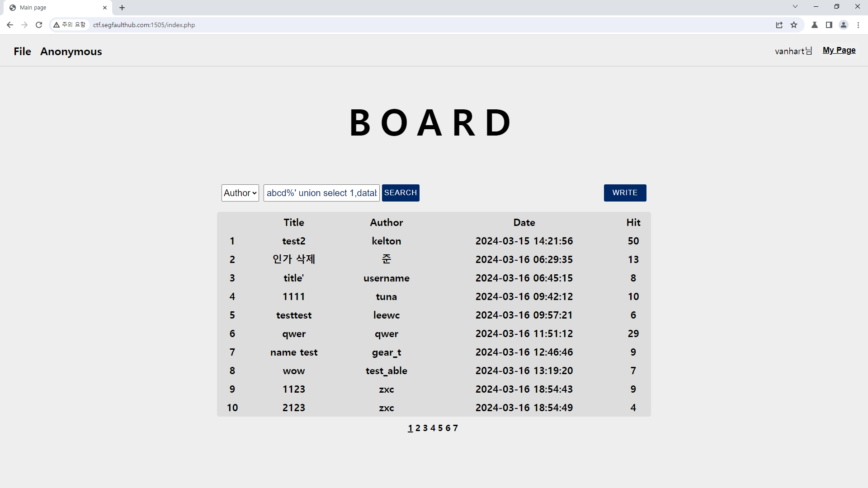The image size is (868, 488).
Task: Go to pagination page 6
Action: click(x=448, y=428)
